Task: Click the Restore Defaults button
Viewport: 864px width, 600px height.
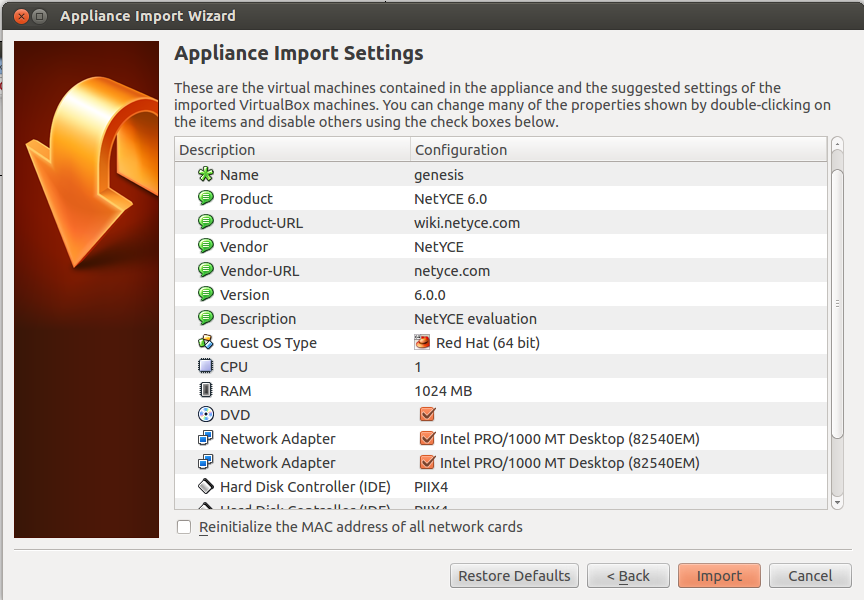Action: pyautogui.click(x=514, y=576)
